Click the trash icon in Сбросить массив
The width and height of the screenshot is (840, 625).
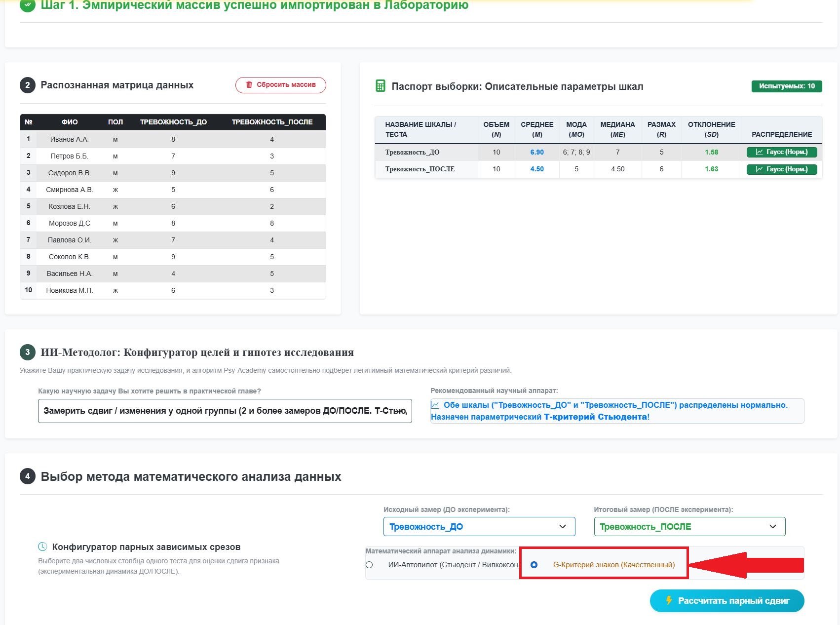tap(249, 85)
